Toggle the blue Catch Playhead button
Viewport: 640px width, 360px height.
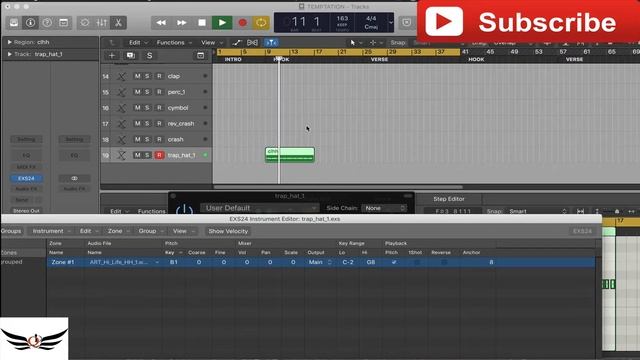coord(271,42)
